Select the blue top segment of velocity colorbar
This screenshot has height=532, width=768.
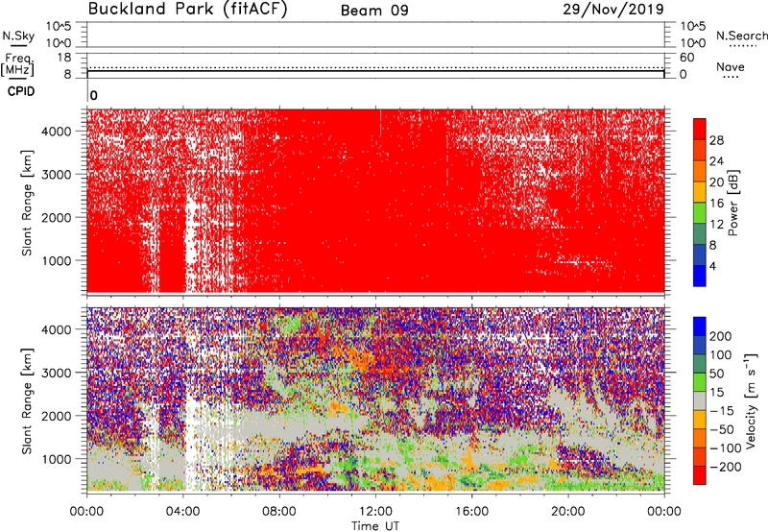[700, 326]
